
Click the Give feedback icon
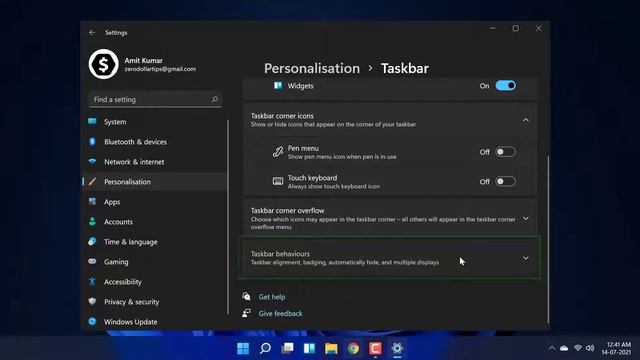coord(246,313)
